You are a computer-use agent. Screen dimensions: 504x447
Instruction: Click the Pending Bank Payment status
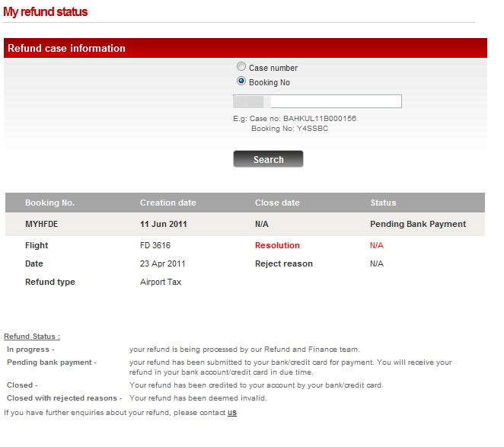(418, 224)
